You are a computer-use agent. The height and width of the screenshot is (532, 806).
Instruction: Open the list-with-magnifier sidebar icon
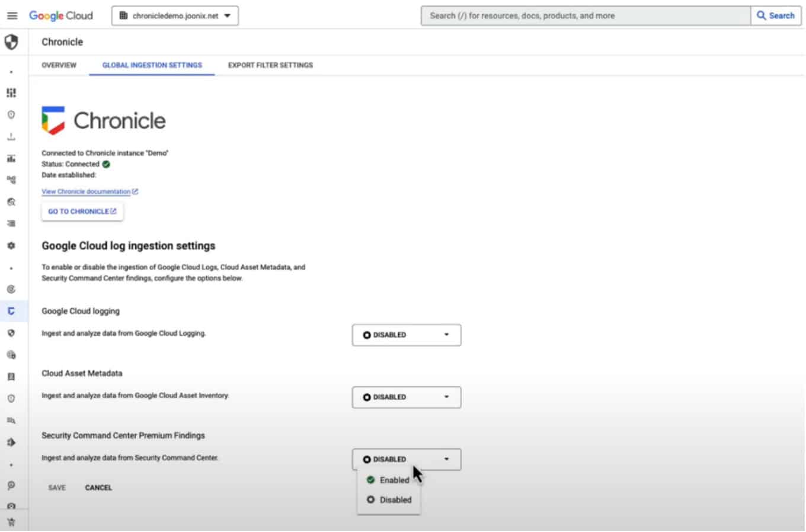[x=11, y=421]
